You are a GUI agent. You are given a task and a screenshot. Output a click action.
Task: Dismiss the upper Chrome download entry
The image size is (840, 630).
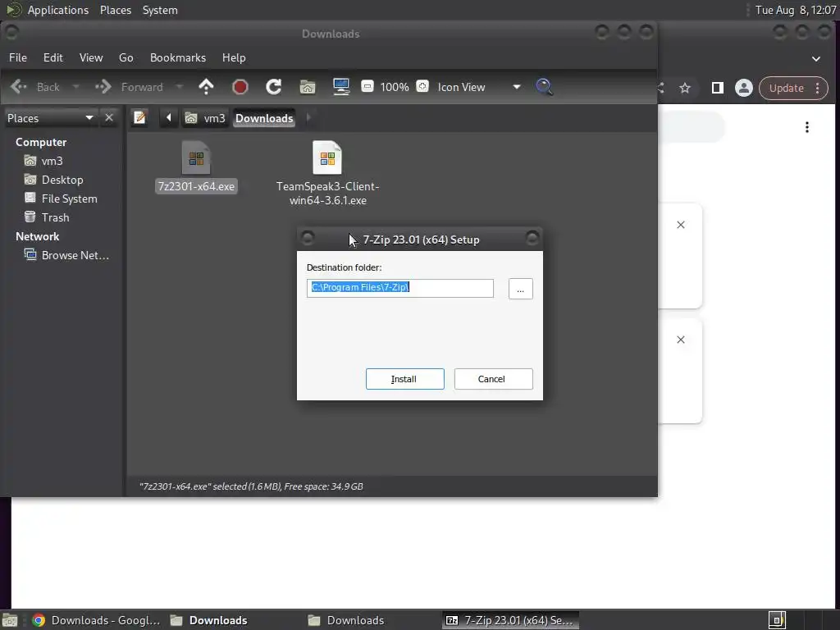click(680, 225)
